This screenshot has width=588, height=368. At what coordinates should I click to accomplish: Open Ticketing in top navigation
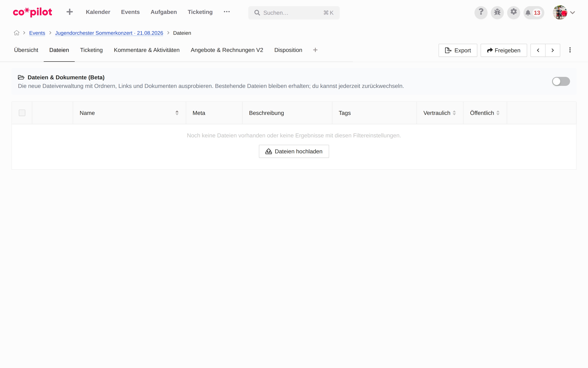coord(200,12)
